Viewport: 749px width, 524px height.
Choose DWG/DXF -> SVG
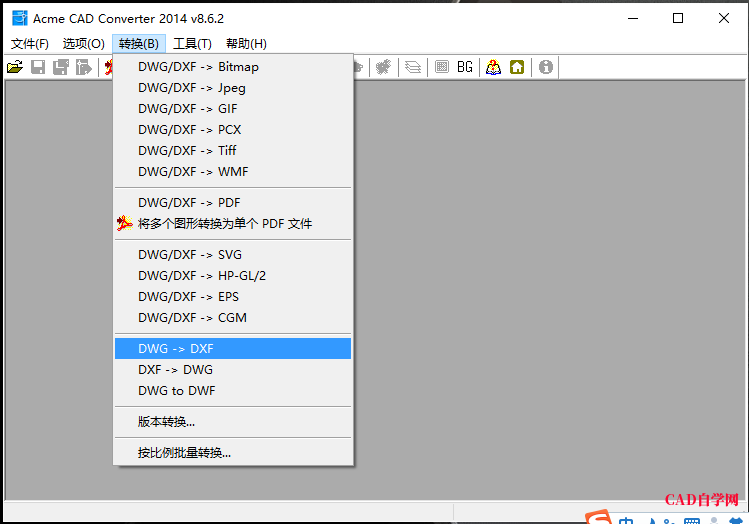pyautogui.click(x=233, y=255)
